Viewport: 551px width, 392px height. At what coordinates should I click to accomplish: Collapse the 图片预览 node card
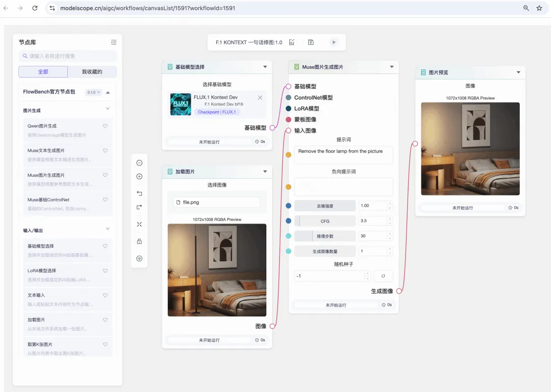pyautogui.click(x=518, y=72)
